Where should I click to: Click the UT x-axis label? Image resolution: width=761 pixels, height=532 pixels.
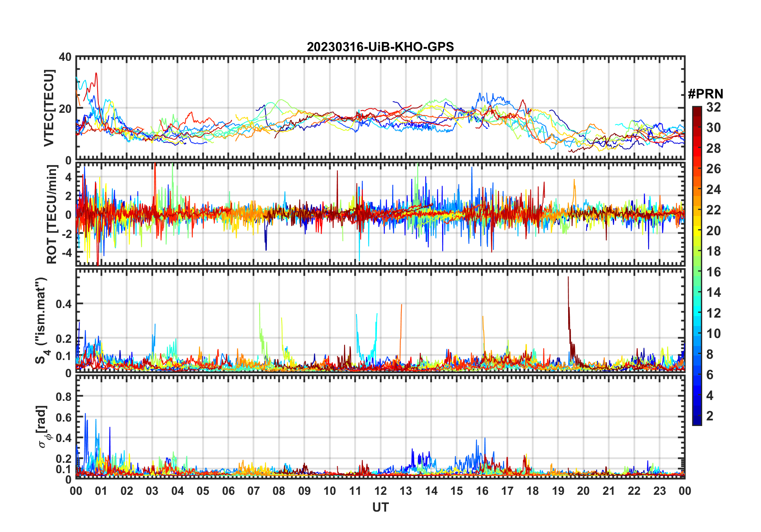point(380,507)
